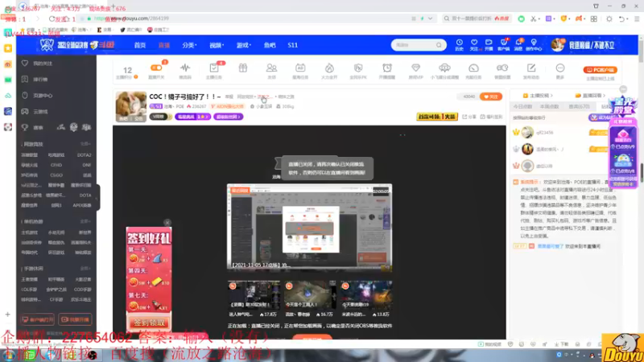Click the Douyu site search box

click(419, 45)
